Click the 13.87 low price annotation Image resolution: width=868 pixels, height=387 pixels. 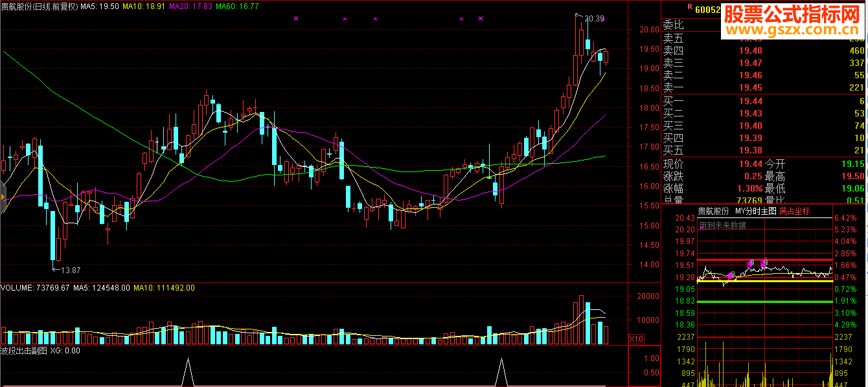(x=71, y=270)
